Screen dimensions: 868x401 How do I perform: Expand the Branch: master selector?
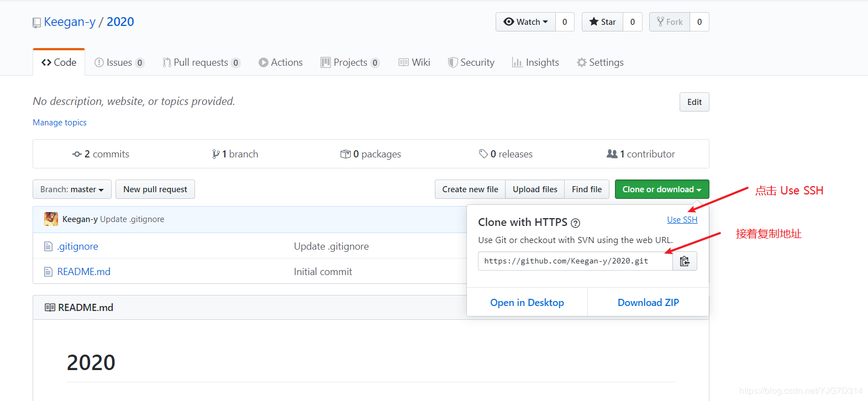[72, 189]
